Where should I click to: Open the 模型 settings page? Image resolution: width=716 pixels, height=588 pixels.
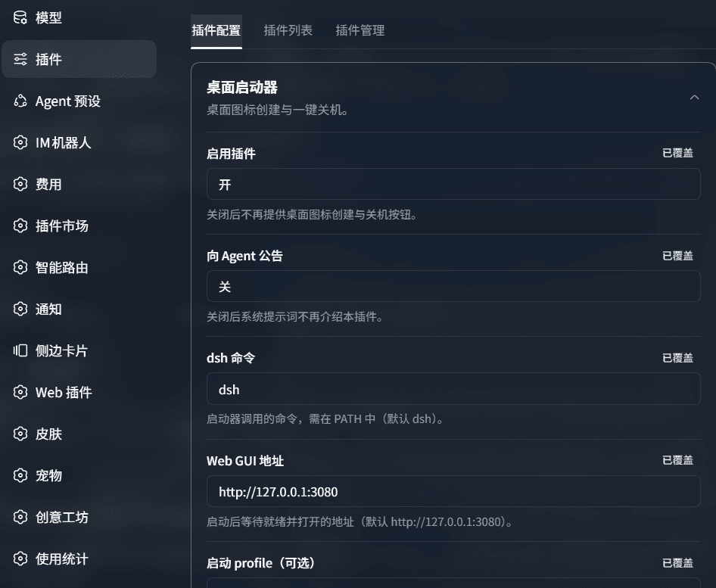click(x=79, y=17)
